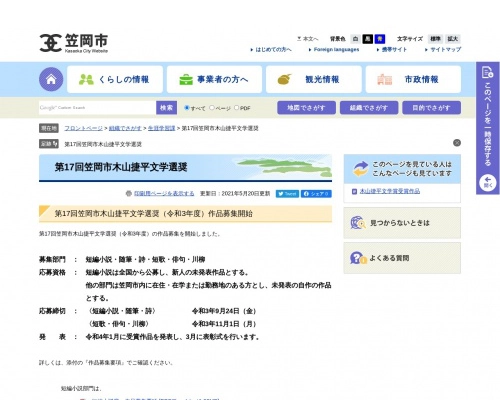
Task: Open くらしの情報 menu tab
Action: tap(115, 79)
